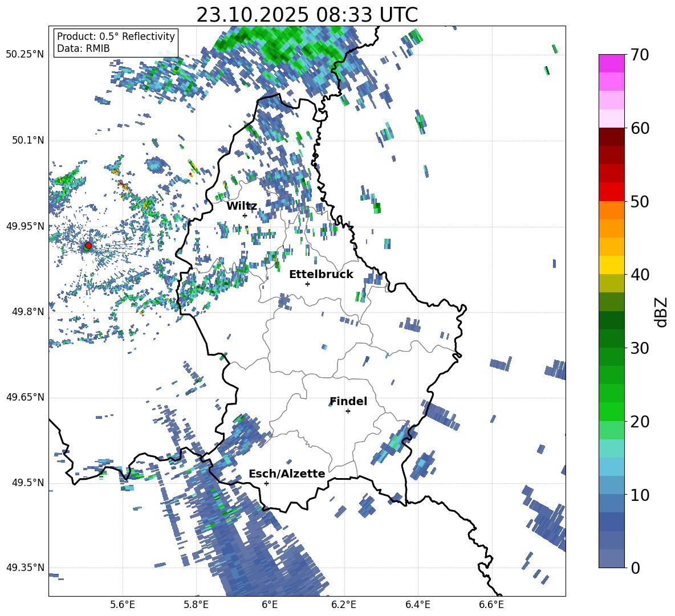
Task: Click the Ettelbruck city label
Action: pyautogui.click(x=321, y=275)
